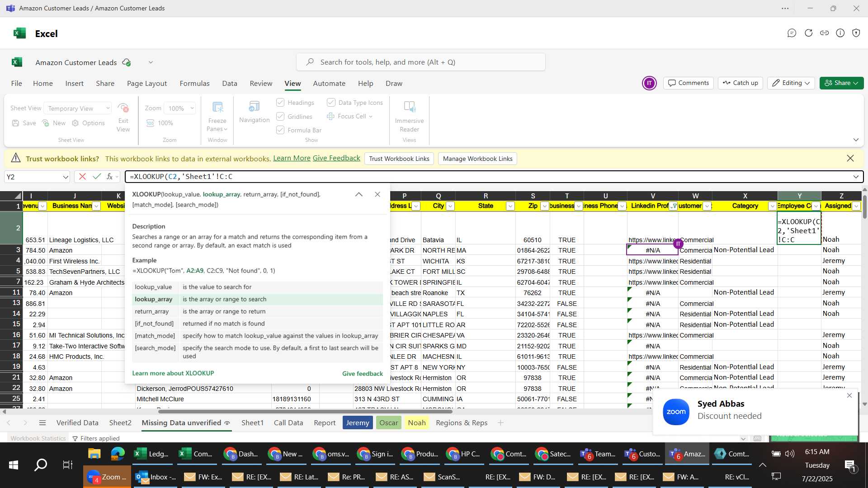
Task: Click the Share button
Action: 841,83
